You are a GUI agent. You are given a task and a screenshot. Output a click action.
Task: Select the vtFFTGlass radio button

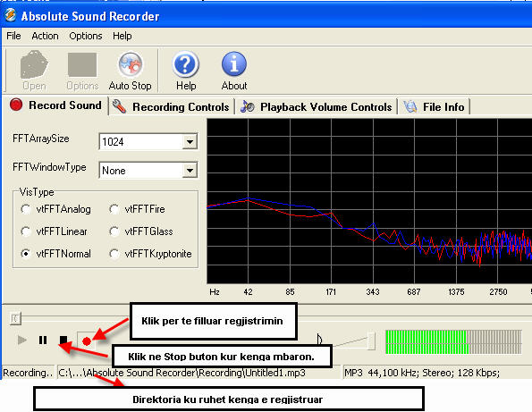pyautogui.click(x=114, y=231)
